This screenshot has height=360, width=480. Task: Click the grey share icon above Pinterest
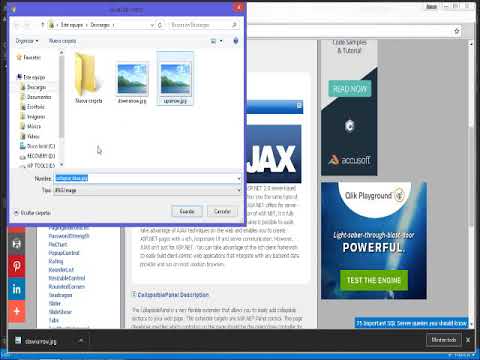point(17,244)
